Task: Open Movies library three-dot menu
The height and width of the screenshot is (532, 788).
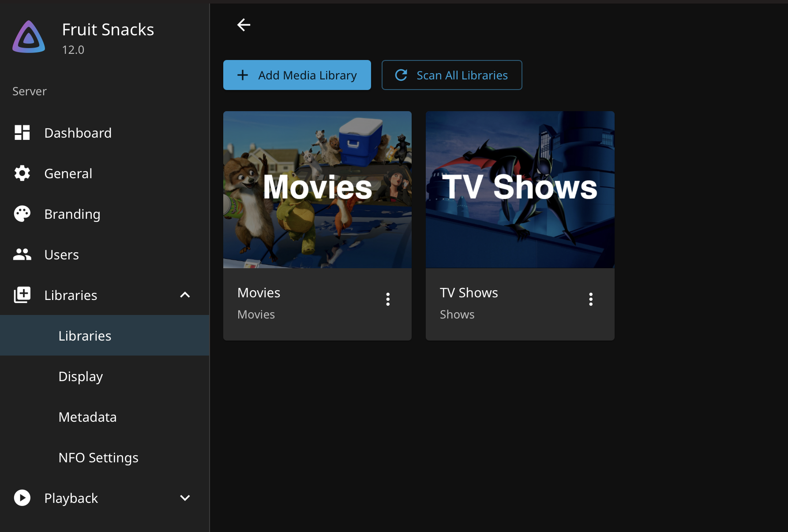Action: 388,299
